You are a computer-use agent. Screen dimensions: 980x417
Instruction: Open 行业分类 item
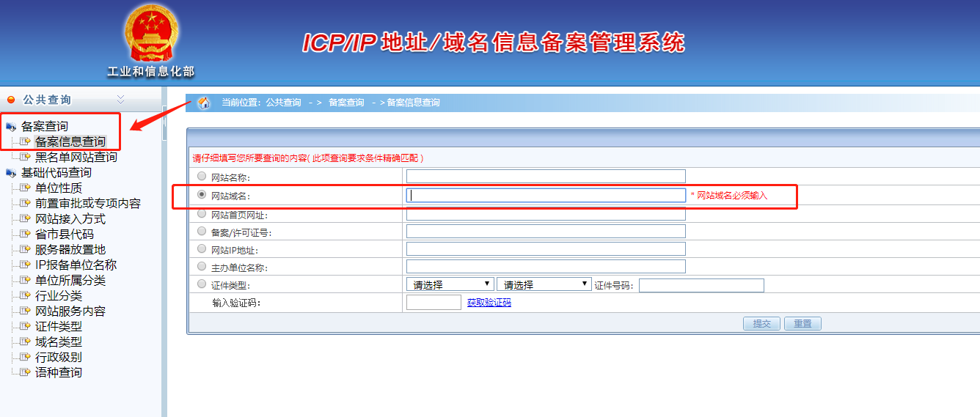[59, 296]
